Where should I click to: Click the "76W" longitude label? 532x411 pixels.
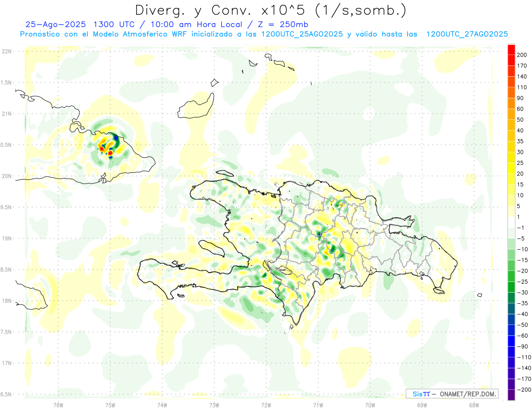pos(58,405)
